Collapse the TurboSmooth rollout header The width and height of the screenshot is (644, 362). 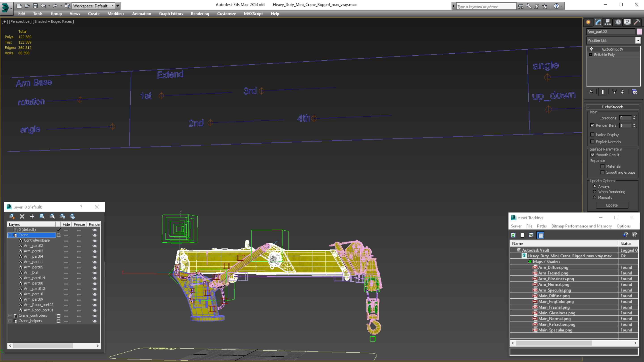(612, 107)
